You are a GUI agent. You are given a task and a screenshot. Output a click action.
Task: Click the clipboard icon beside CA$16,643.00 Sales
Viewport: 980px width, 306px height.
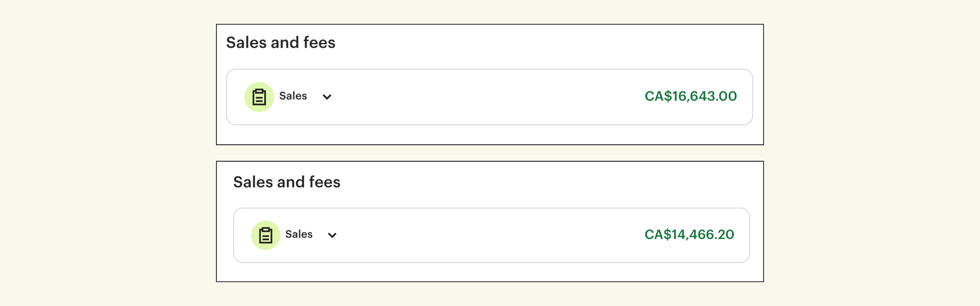coord(259,97)
